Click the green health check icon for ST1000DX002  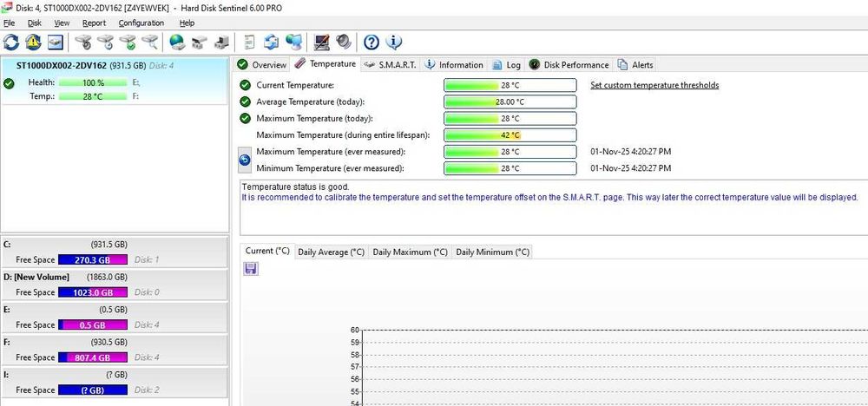[9, 83]
